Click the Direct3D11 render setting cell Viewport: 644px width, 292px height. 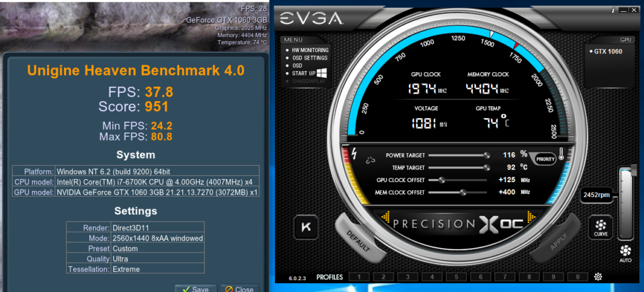point(158,227)
